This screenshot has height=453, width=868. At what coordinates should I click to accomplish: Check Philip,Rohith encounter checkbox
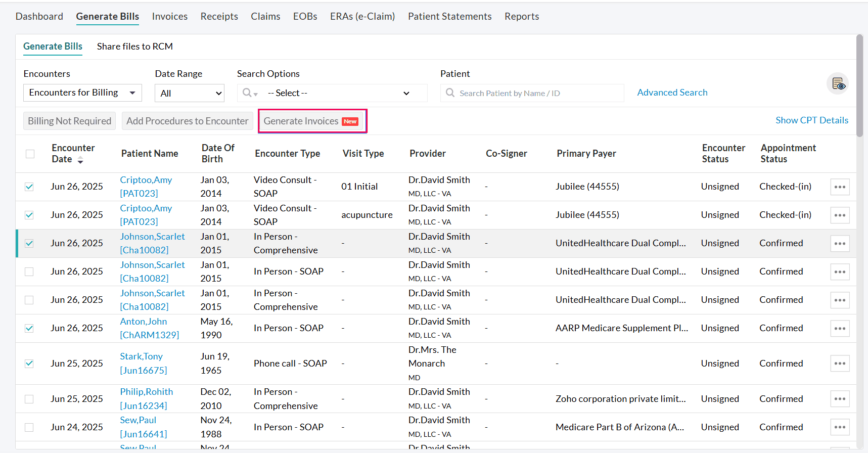(x=29, y=399)
